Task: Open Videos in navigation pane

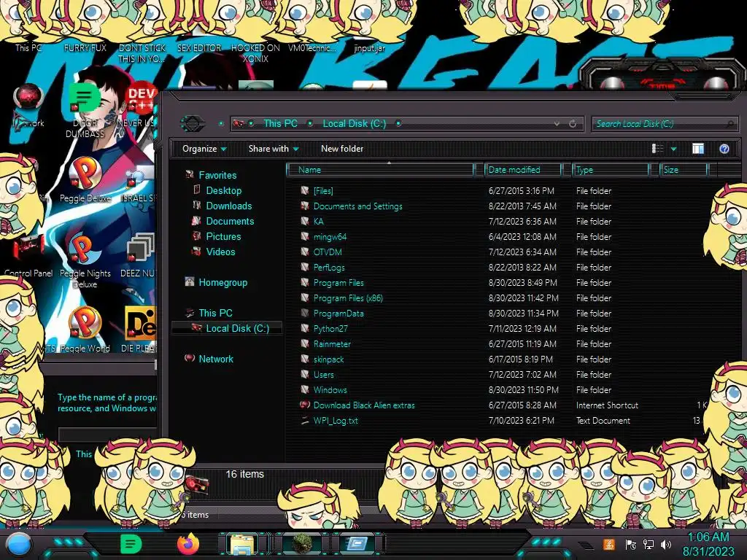Action: (220, 252)
